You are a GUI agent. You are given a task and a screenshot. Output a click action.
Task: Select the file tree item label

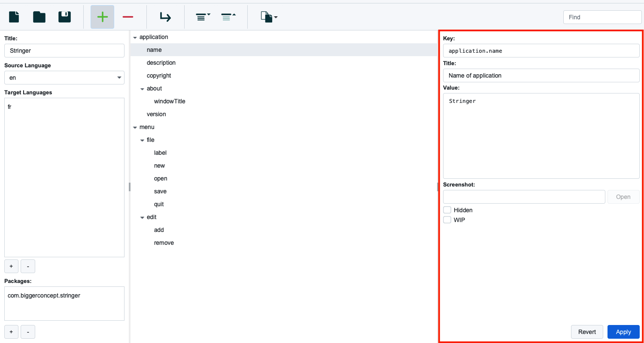pyautogui.click(x=150, y=140)
